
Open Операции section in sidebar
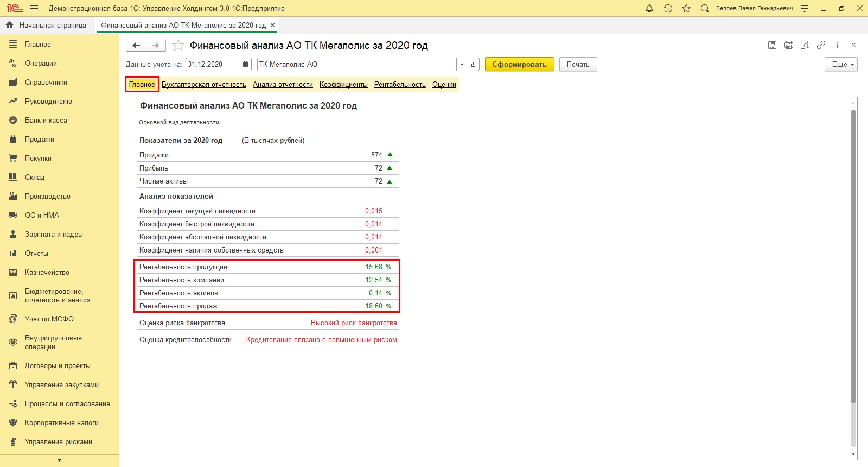coord(60,64)
